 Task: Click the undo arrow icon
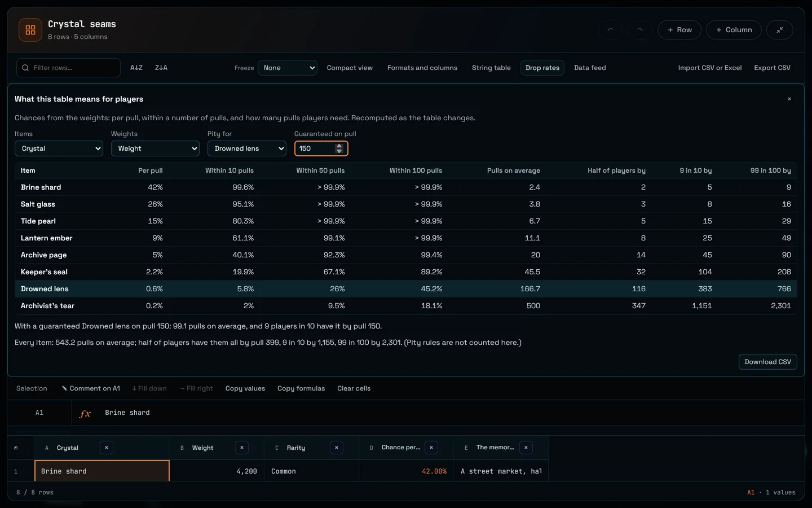click(610, 30)
